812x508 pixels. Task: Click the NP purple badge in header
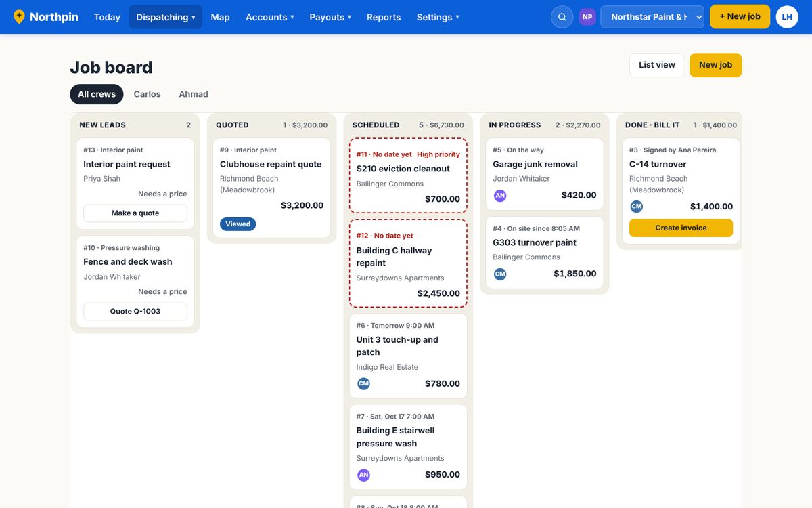point(587,17)
